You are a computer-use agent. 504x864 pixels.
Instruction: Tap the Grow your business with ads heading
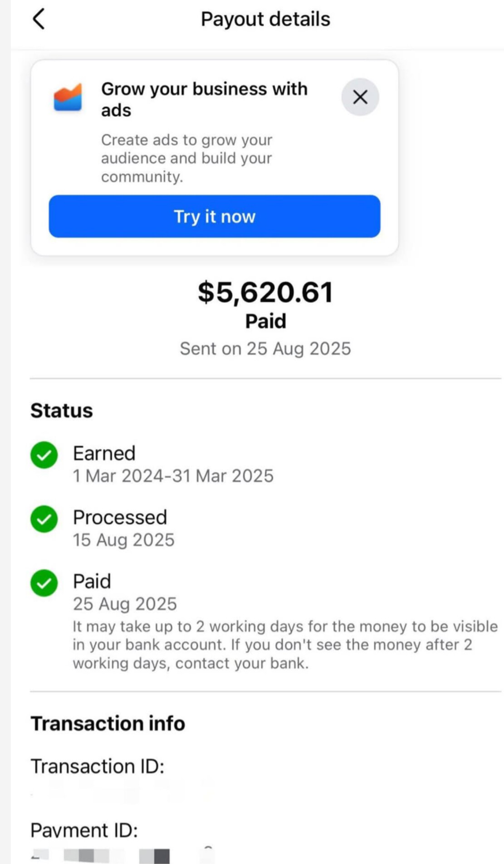click(204, 99)
